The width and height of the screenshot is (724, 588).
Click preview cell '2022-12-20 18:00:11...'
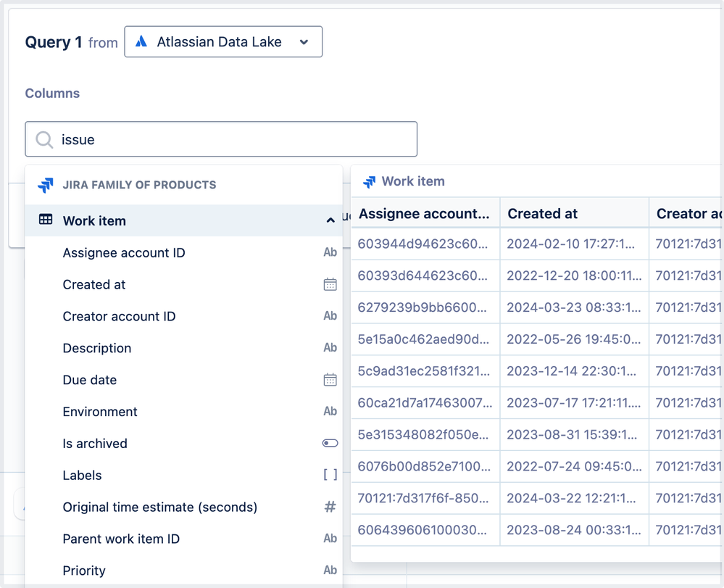point(575,276)
